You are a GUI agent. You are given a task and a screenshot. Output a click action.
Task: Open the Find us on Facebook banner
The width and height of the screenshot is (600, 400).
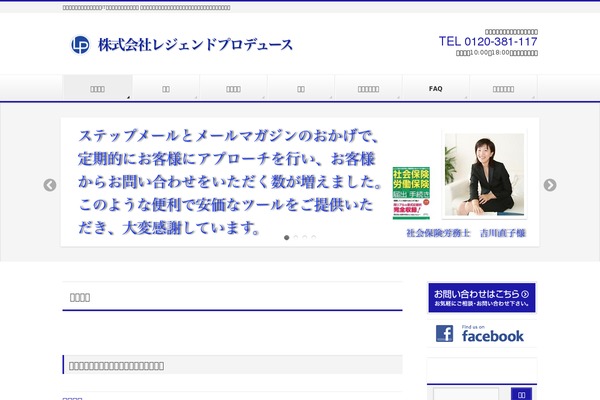click(482, 333)
